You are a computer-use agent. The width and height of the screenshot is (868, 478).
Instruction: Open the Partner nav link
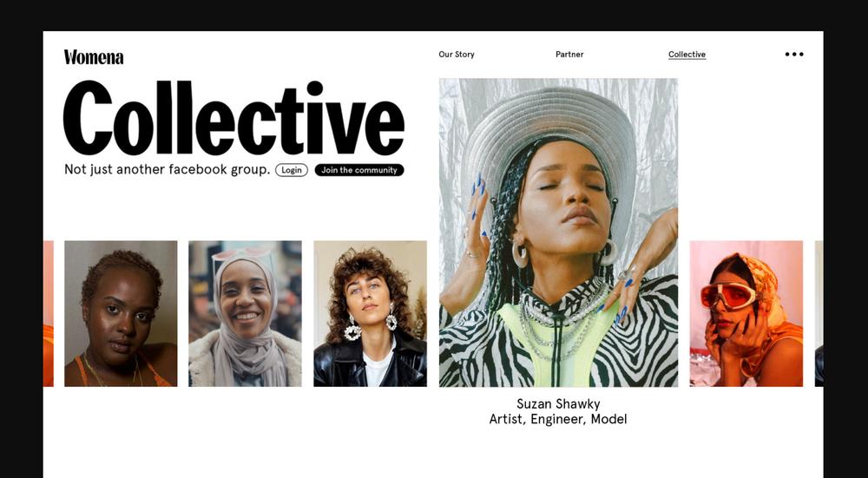point(569,54)
